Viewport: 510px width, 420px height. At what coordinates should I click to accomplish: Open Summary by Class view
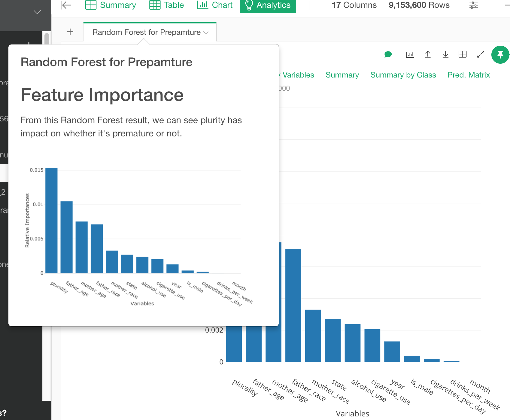pos(403,75)
